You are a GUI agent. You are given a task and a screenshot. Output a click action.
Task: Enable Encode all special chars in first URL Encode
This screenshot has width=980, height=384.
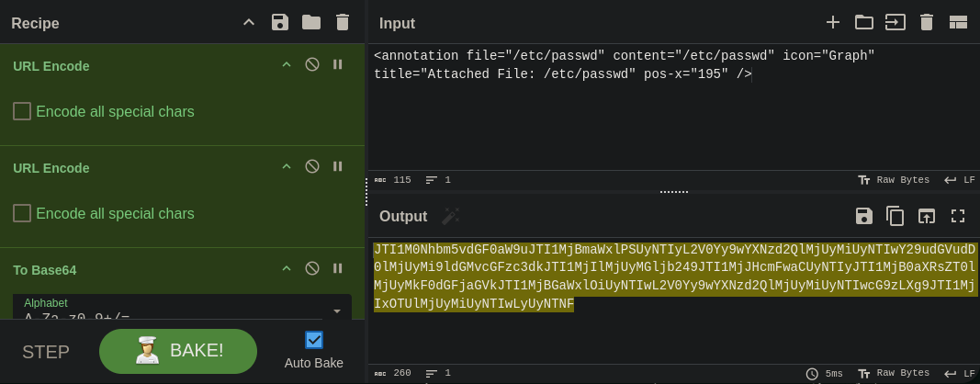[22, 112]
